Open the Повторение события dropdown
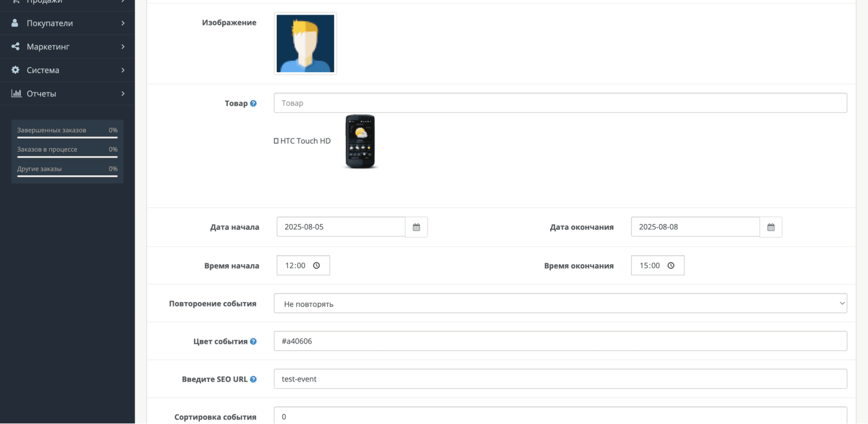The height and width of the screenshot is (424, 868). 560,304
